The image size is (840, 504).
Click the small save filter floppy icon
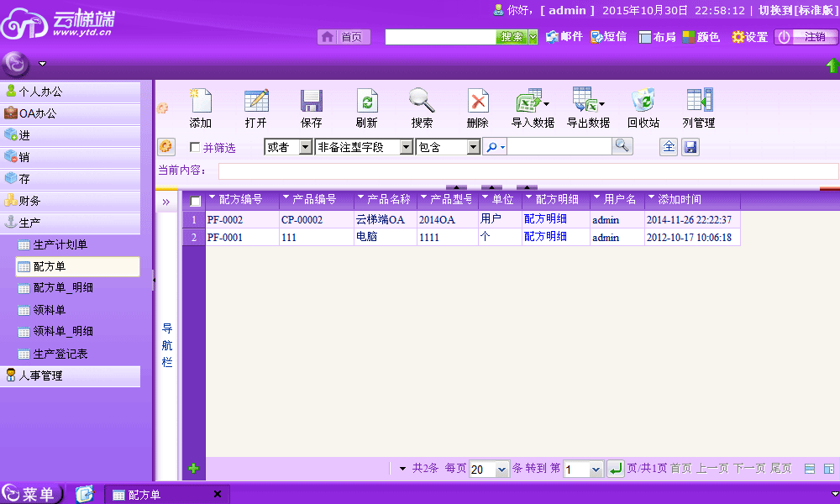point(690,147)
